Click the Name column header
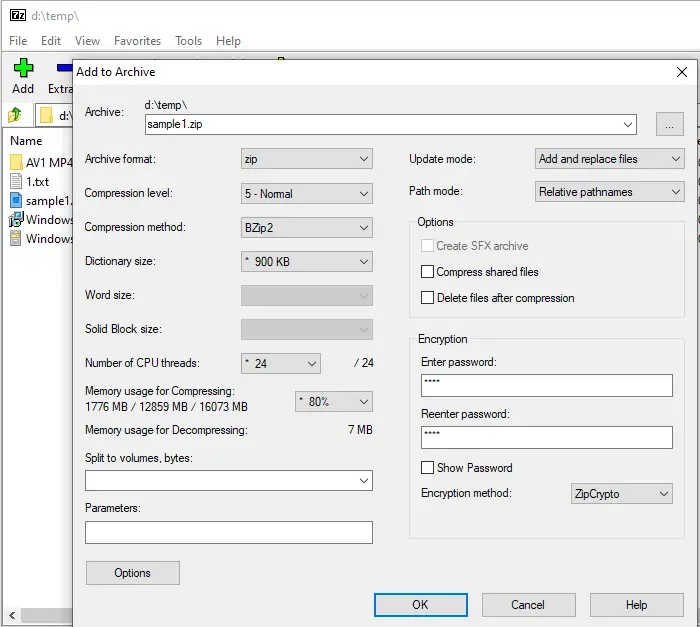Viewport: 700px width, 627px height. pyautogui.click(x=26, y=141)
